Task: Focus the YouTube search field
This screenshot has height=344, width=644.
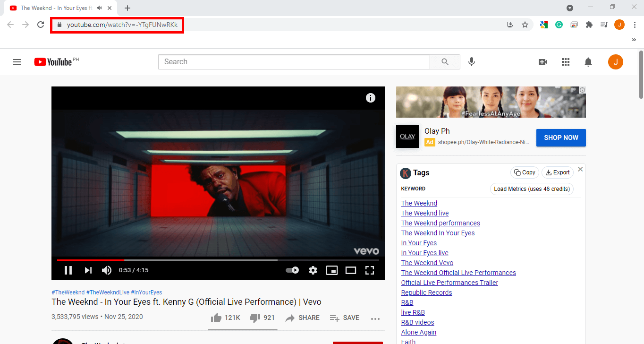Action: [294, 62]
